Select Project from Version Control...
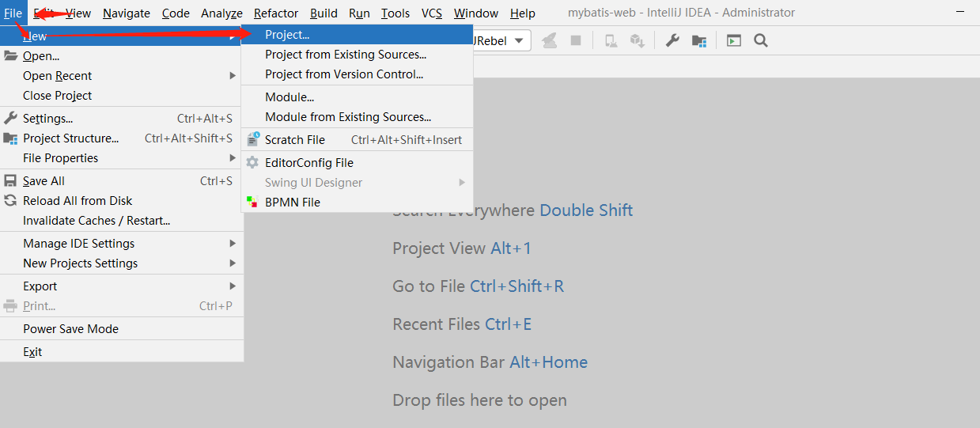The width and height of the screenshot is (980, 428). tap(358, 74)
